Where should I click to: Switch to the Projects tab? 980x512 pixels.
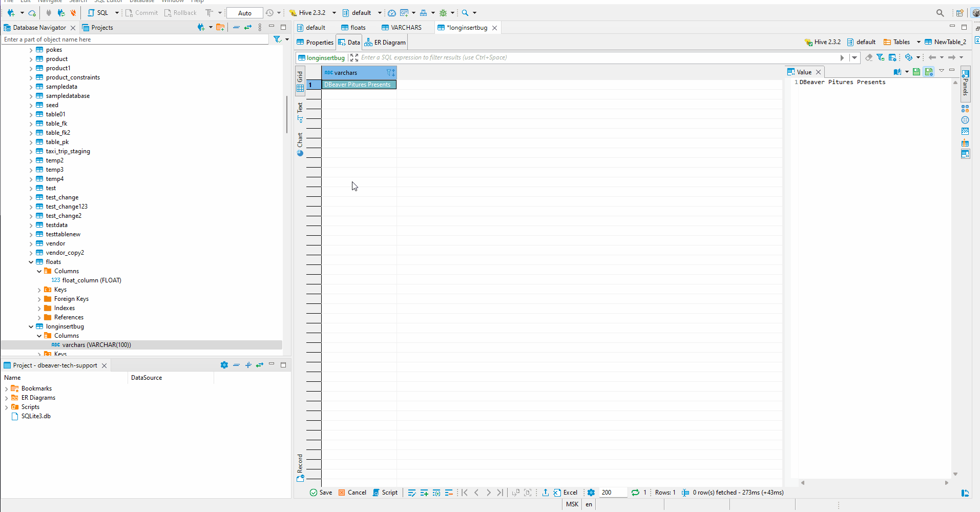coord(97,28)
